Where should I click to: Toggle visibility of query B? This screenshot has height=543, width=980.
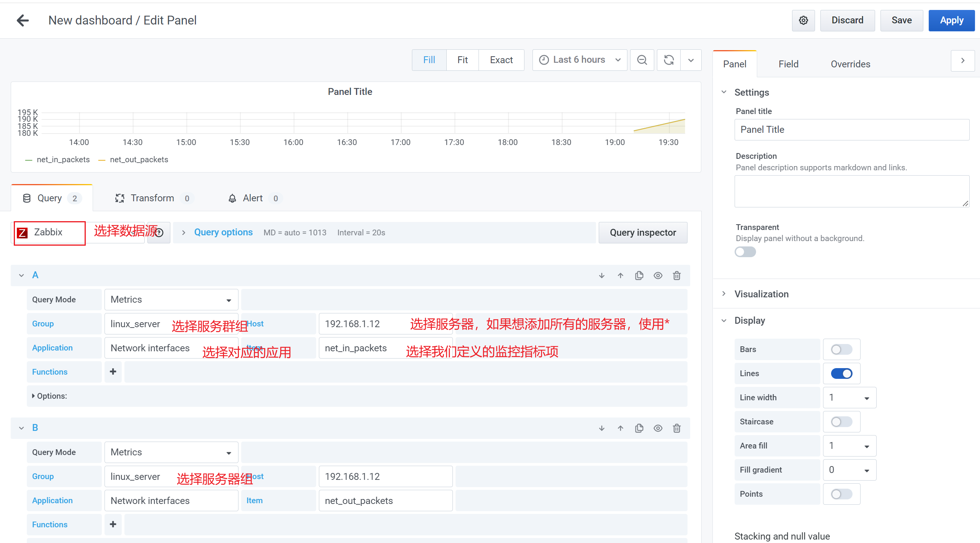658,428
